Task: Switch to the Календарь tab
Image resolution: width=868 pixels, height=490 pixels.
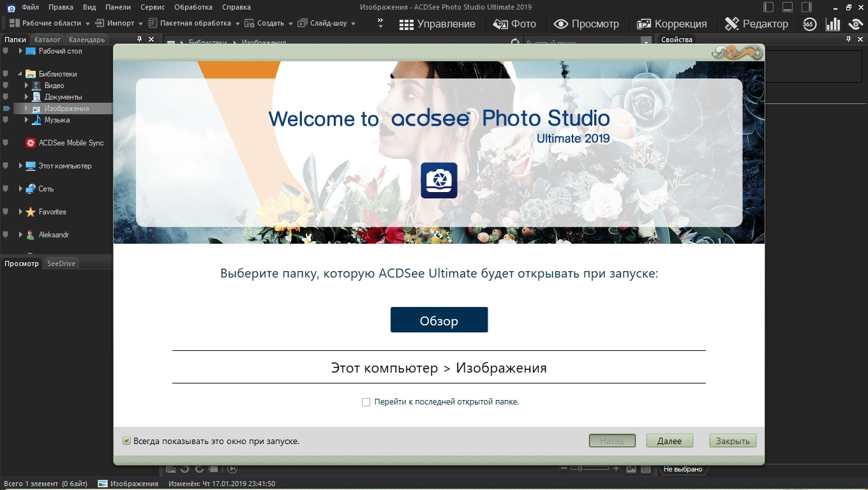Action: pyautogui.click(x=87, y=40)
